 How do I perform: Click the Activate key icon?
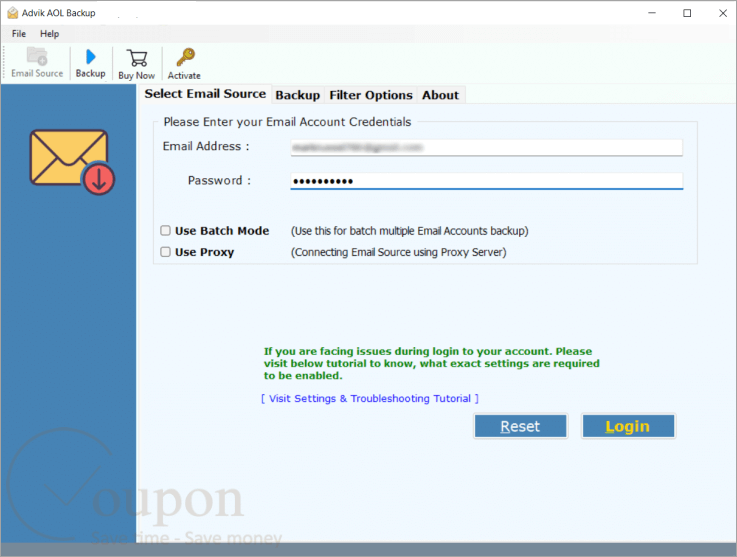point(184,64)
